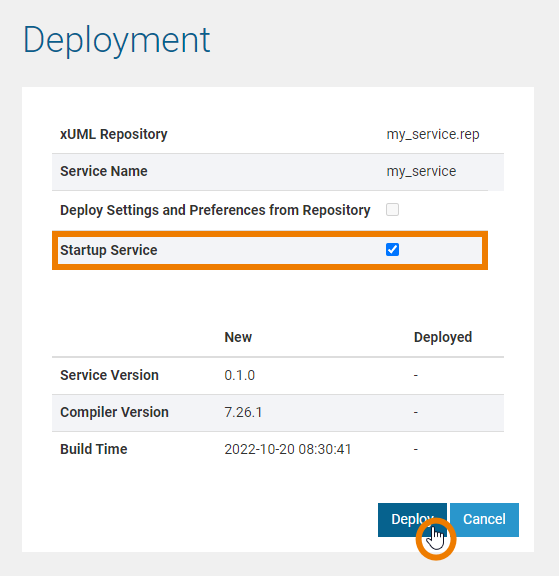This screenshot has width=559, height=576.
Task: Click the my_service service name value
Action: click(x=421, y=172)
